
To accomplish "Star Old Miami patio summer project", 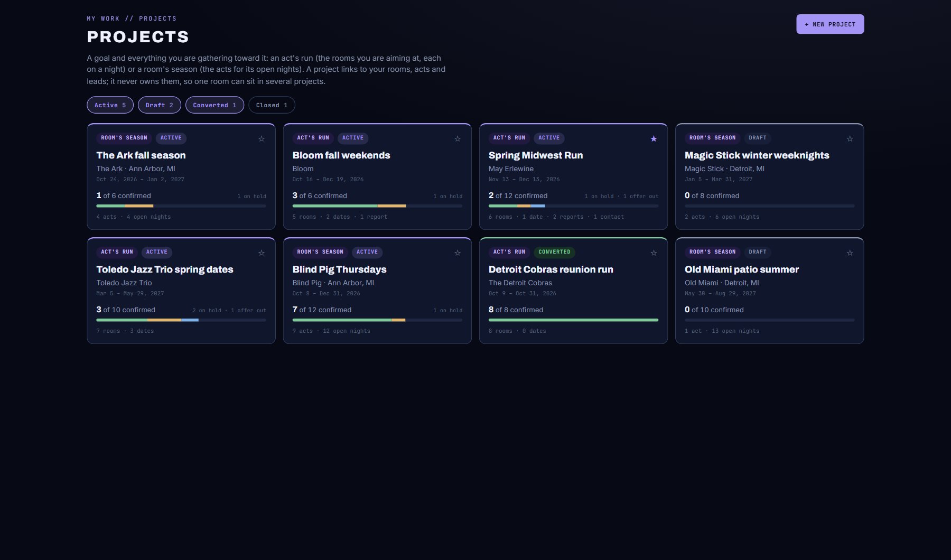I will [x=850, y=253].
